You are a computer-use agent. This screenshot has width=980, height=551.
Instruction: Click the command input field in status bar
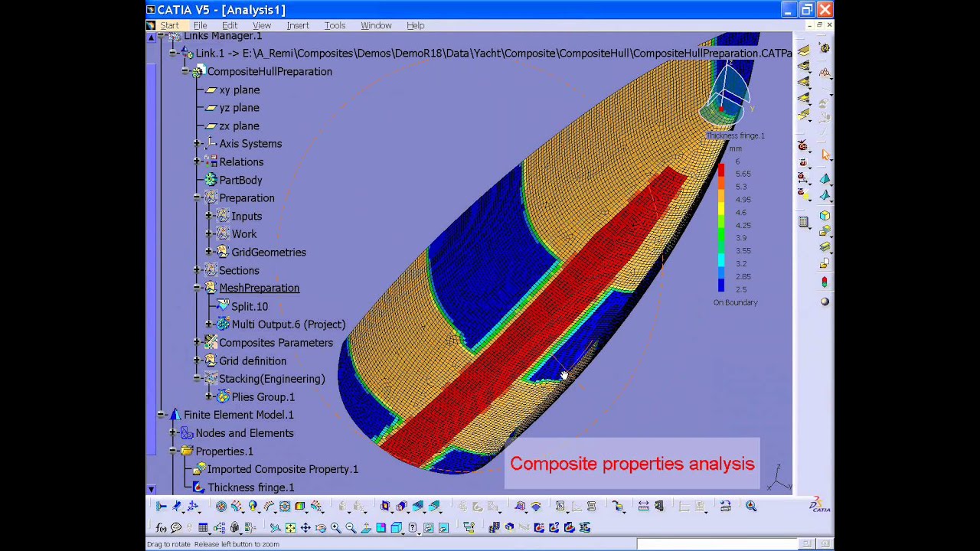pos(715,544)
